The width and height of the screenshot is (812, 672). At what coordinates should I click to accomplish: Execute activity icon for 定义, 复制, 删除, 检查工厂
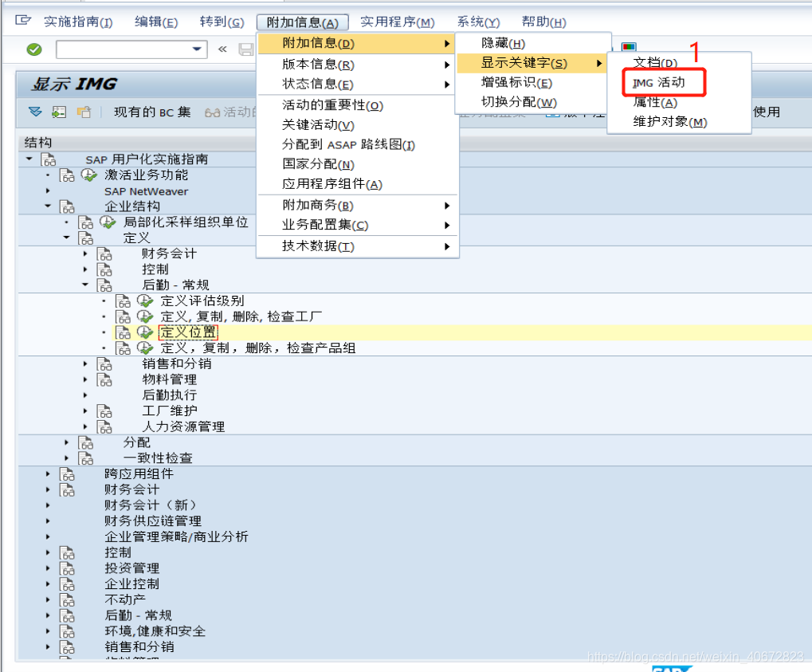(x=145, y=316)
